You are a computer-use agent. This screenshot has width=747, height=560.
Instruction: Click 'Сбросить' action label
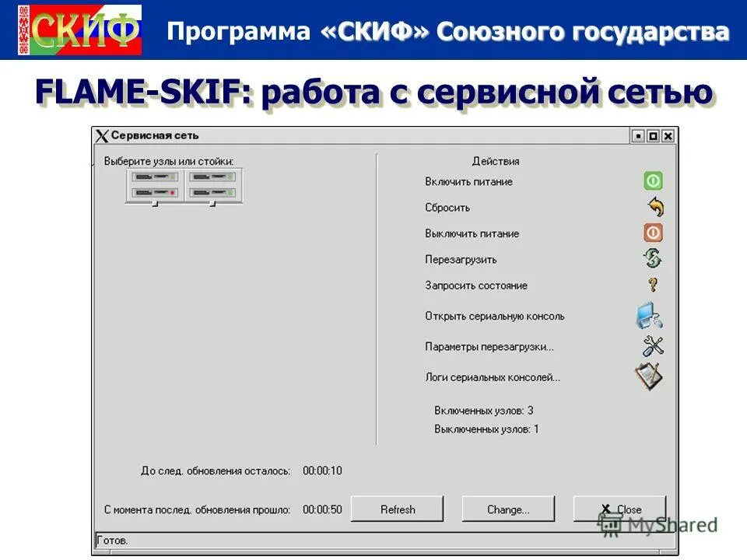click(x=447, y=208)
